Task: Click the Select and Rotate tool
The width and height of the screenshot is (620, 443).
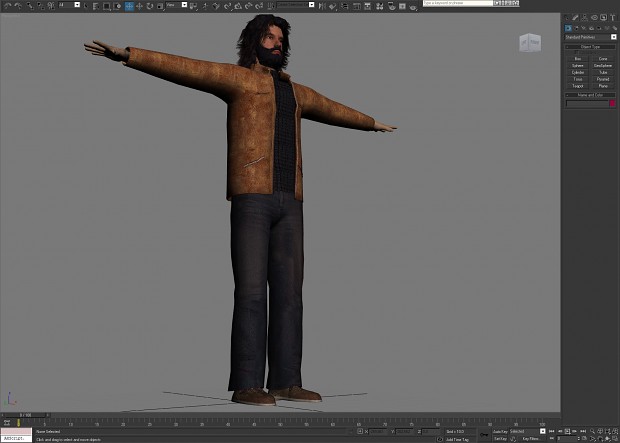Action: pos(149,6)
